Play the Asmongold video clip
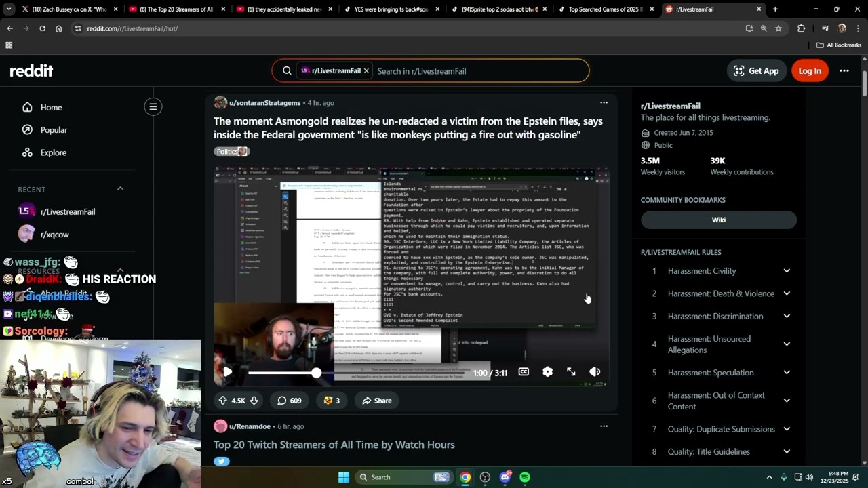 [x=227, y=371]
